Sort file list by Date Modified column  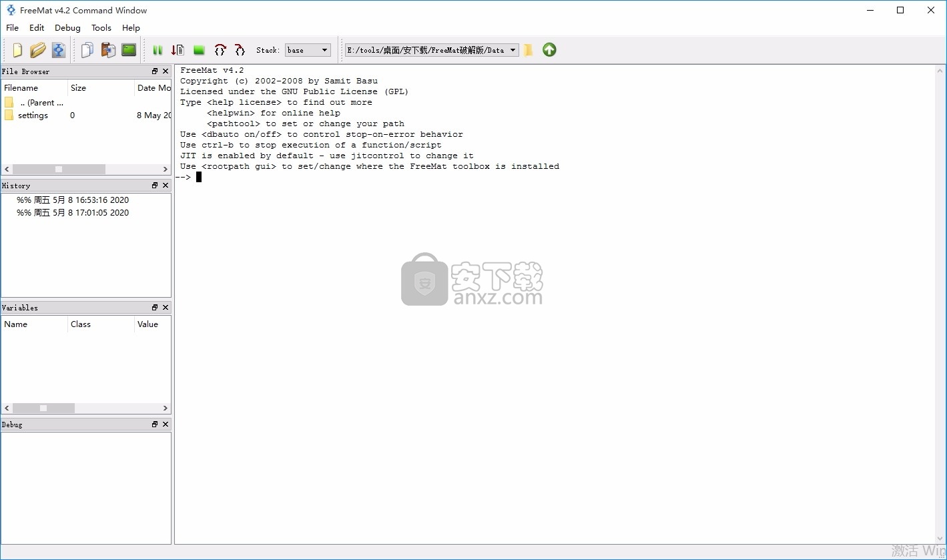[x=153, y=87]
